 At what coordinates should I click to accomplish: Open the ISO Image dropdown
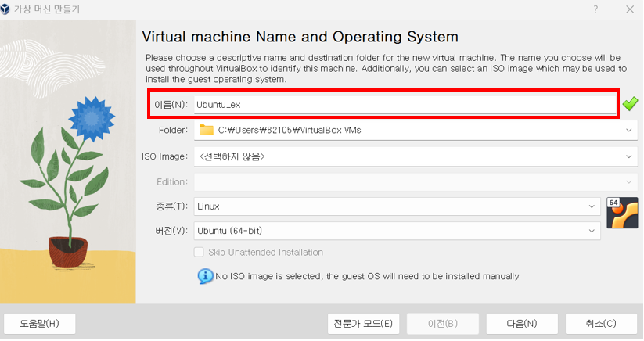pyautogui.click(x=416, y=156)
